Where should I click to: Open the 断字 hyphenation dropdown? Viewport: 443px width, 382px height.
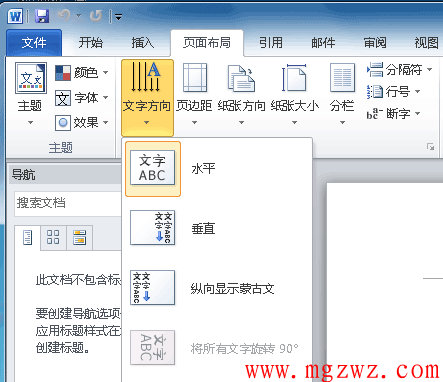[394, 114]
